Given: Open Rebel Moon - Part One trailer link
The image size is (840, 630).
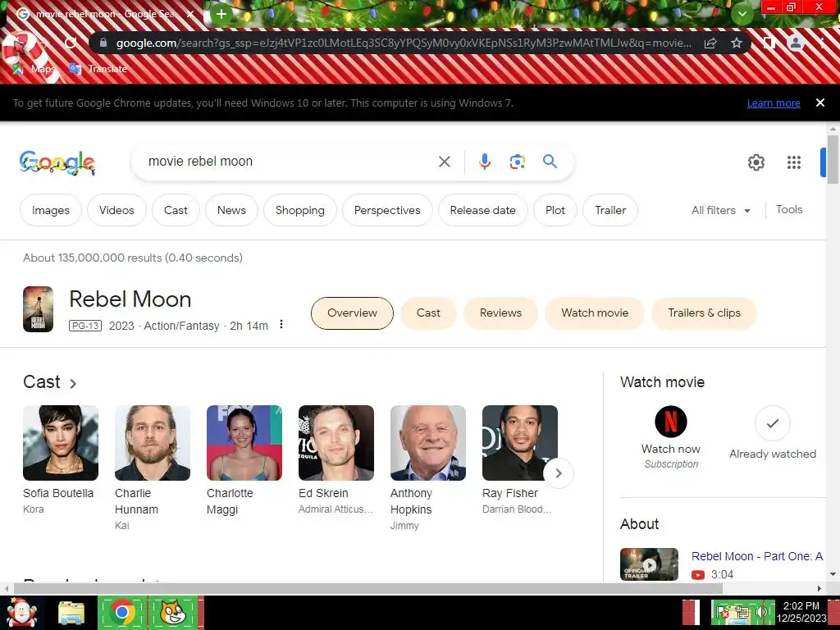Looking at the screenshot, I should 757,556.
